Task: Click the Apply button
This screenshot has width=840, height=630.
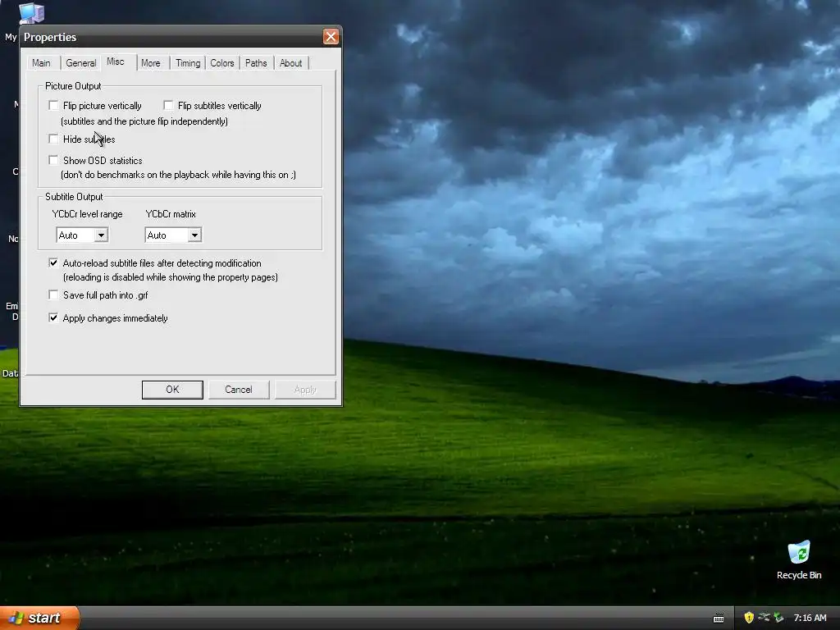Action: 305,390
